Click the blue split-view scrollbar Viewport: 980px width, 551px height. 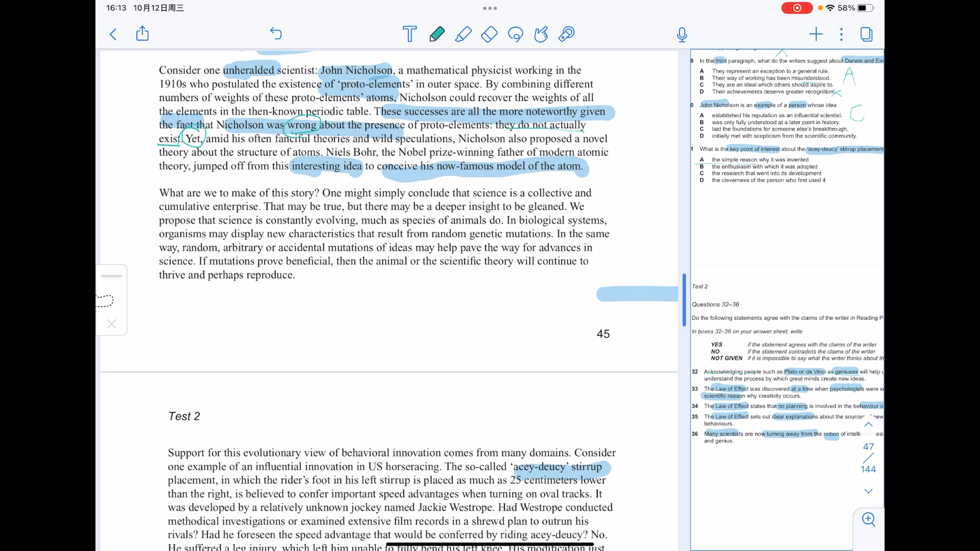tap(684, 300)
